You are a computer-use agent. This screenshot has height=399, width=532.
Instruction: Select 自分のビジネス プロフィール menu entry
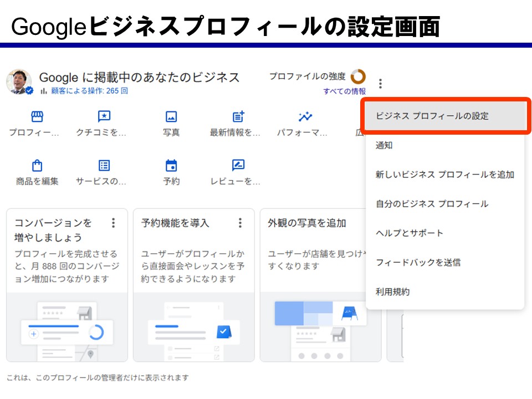pyautogui.click(x=445, y=203)
